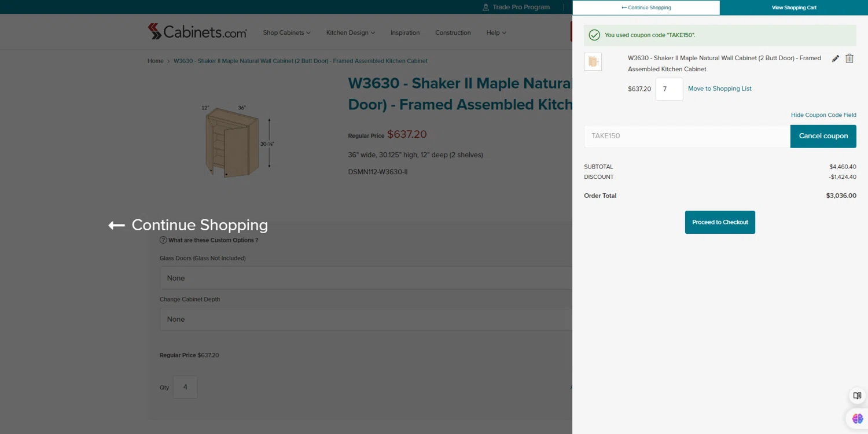Image resolution: width=868 pixels, height=434 pixels.
Task: Click What are these Custom Options text
Action: [x=213, y=240]
